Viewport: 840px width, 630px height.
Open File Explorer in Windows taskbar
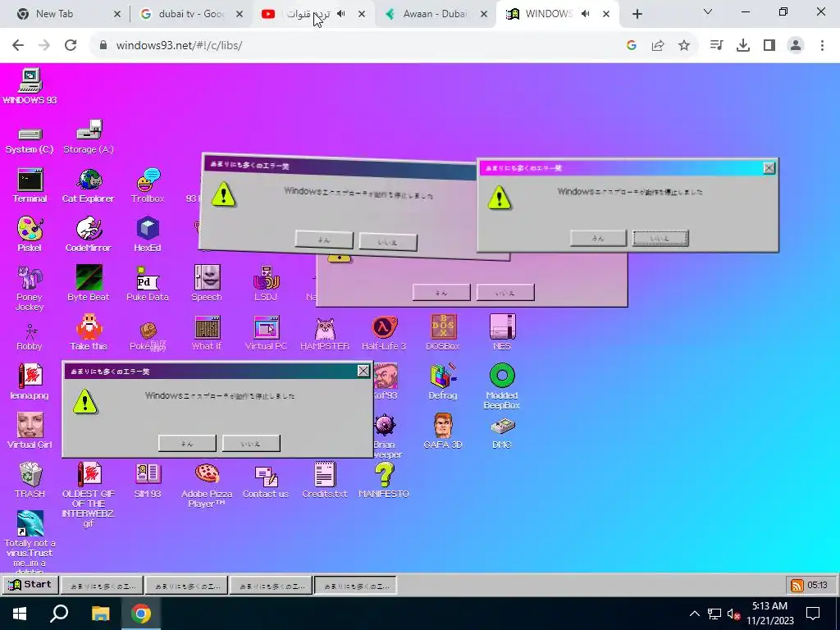pyautogui.click(x=100, y=614)
